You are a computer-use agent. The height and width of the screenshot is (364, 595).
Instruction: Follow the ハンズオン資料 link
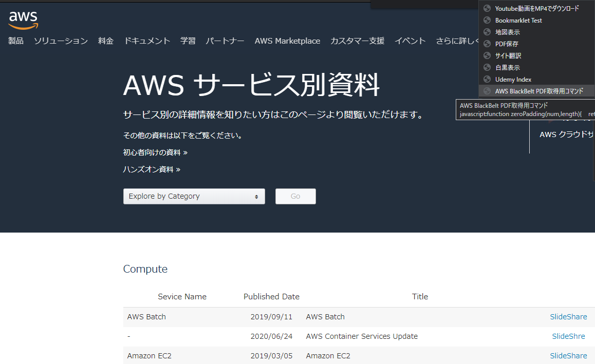152,169
